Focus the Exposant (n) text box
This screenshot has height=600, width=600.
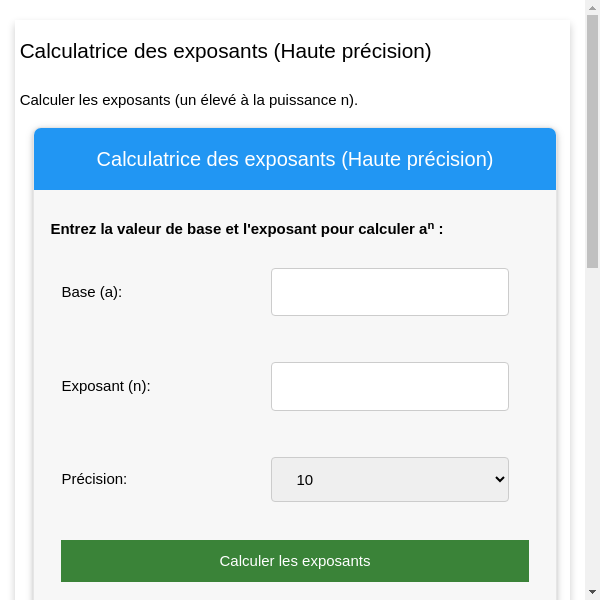(389, 386)
